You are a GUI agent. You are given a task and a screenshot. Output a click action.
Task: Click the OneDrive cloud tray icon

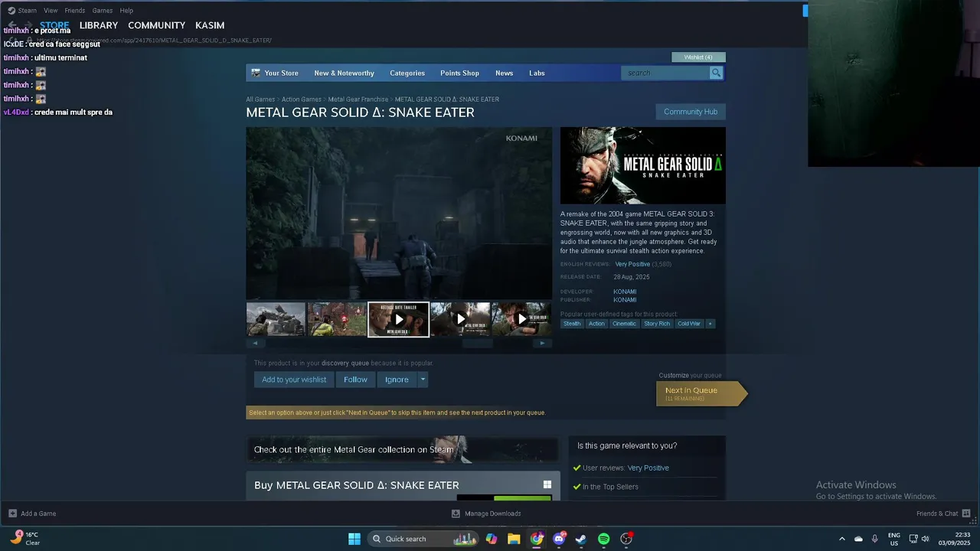pyautogui.click(x=858, y=539)
